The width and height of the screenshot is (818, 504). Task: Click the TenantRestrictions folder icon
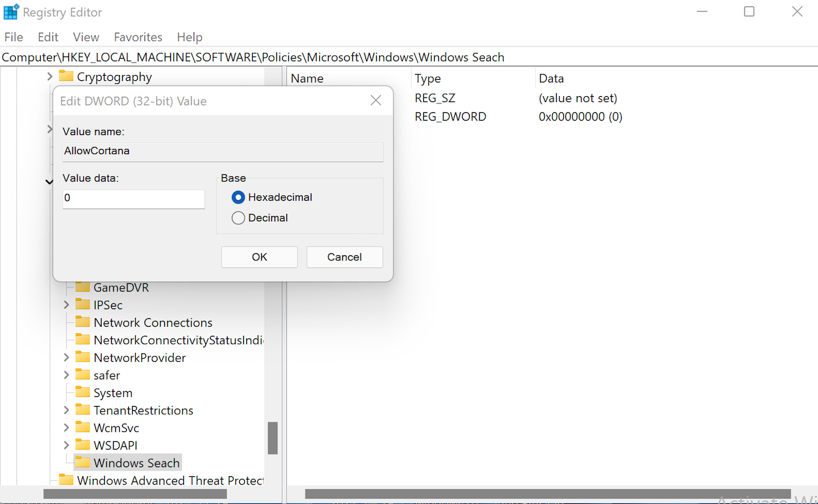[82, 410]
